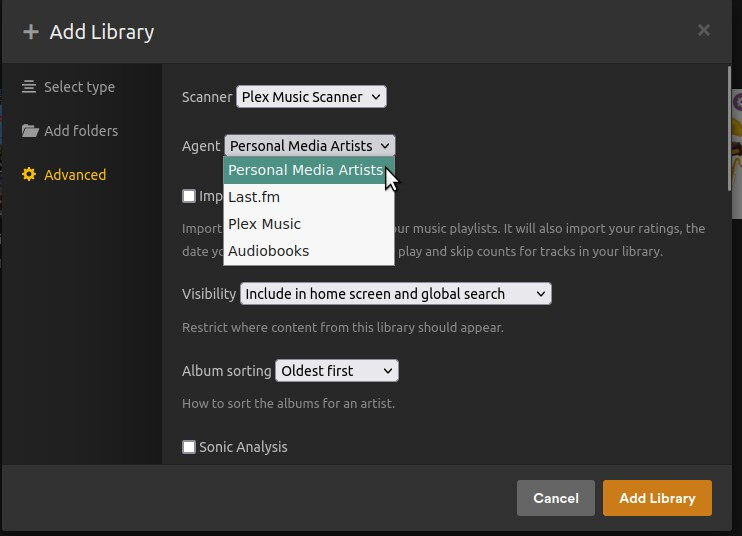Click the Add folders folder icon

pyautogui.click(x=29, y=131)
